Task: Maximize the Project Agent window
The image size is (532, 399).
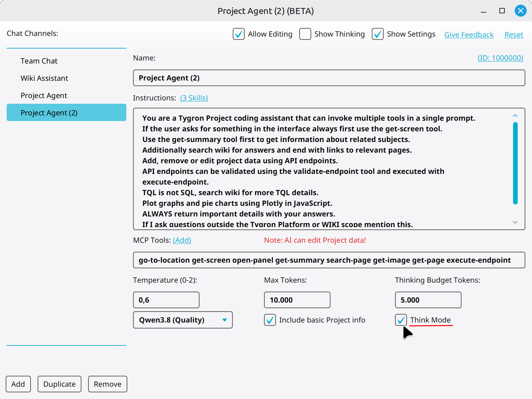Action: [x=502, y=11]
